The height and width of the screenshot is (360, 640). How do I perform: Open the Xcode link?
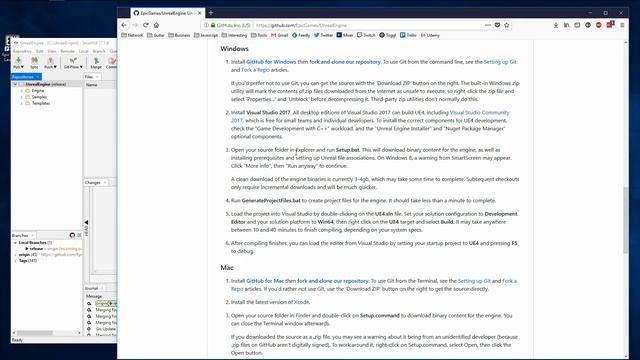click(301, 302)
